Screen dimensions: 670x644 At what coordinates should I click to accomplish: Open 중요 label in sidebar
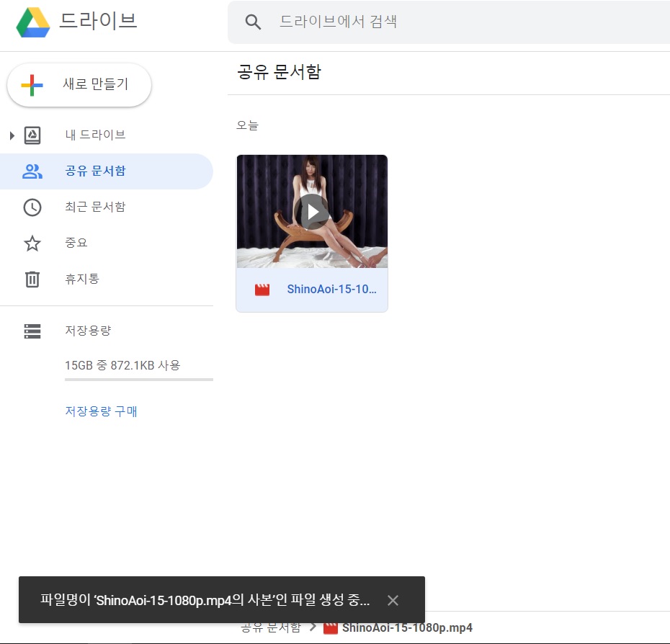[x=76, y=243]
